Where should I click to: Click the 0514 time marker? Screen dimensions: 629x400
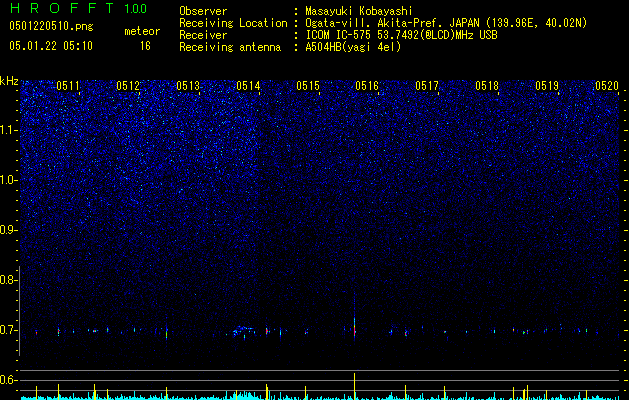coord(248,86)
